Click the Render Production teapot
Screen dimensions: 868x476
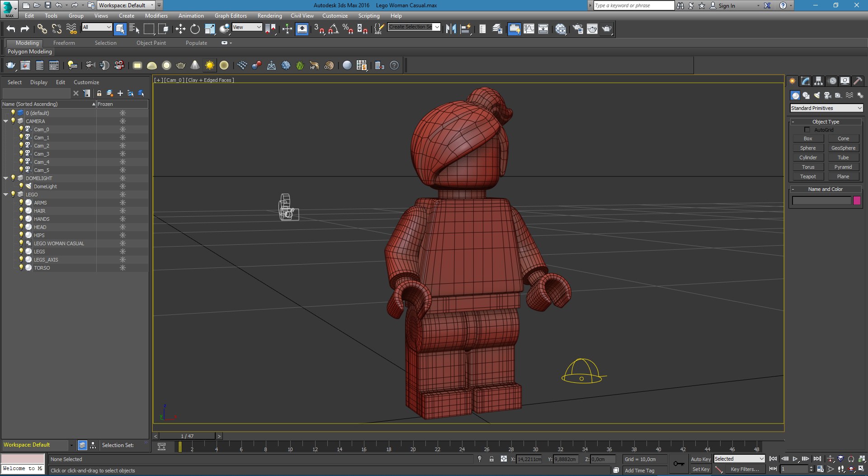click(x=606, y=29)
